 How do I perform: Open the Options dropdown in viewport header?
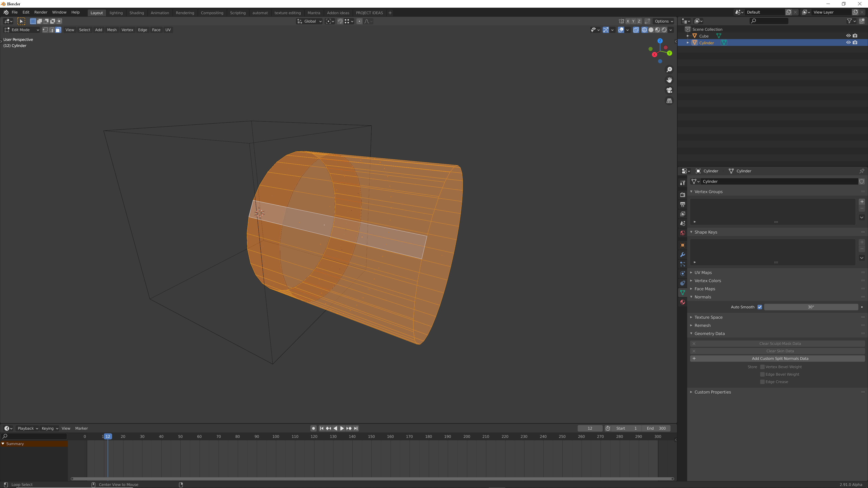click(663, 21)
